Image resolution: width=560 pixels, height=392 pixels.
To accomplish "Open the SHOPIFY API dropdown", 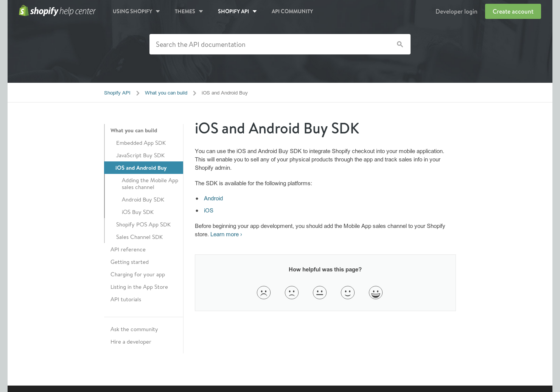I will [237, 11].
